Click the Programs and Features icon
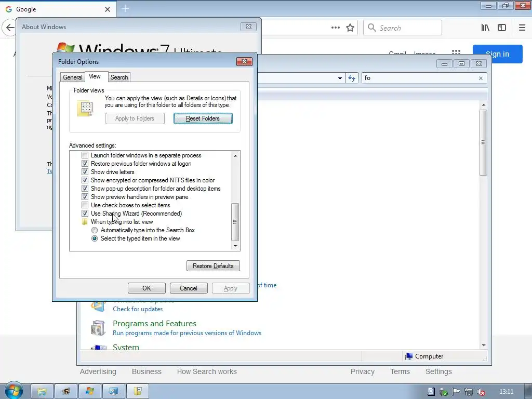 point(98,328)
